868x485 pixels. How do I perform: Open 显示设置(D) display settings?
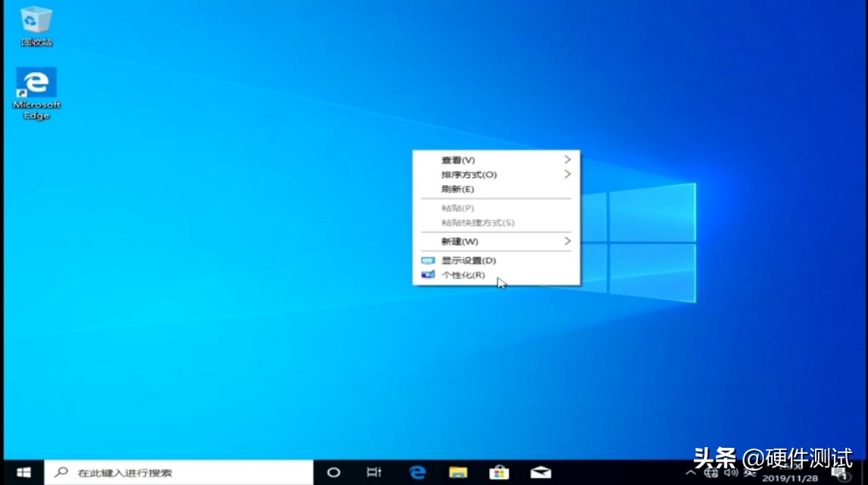(x=467, y=260)
